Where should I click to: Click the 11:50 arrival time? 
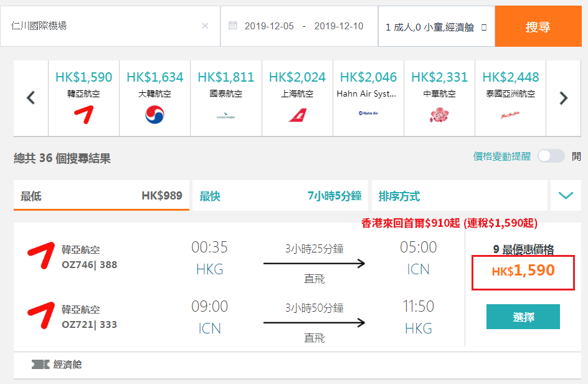pyautogui.click(x=419, y=307)
